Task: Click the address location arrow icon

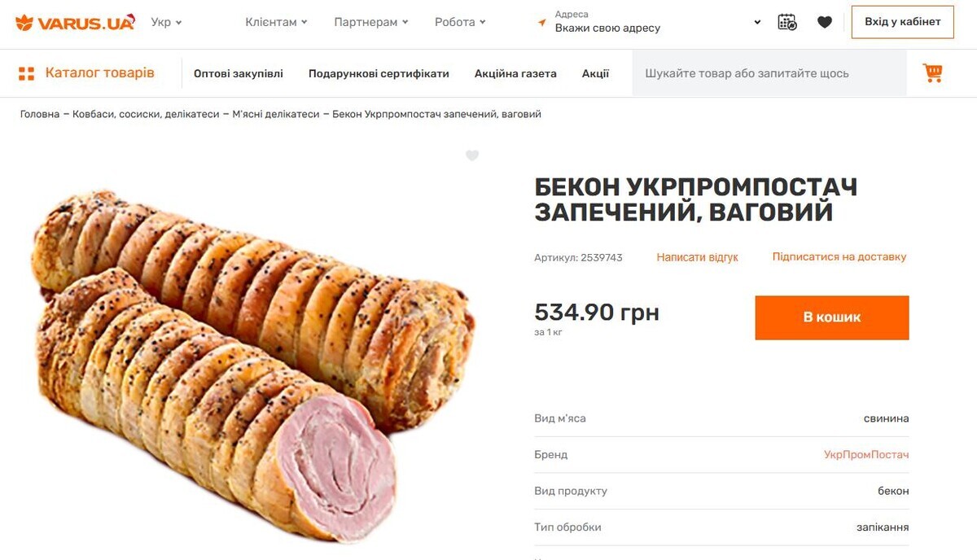Action: click(542, 23)
